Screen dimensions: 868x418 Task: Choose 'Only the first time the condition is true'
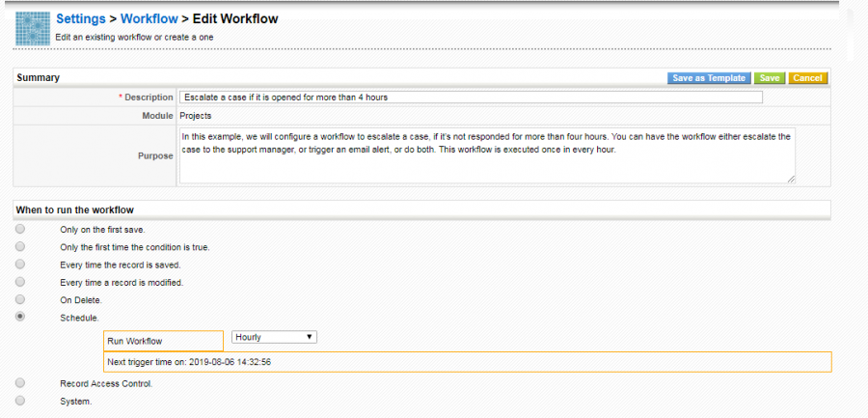[20, 247]
